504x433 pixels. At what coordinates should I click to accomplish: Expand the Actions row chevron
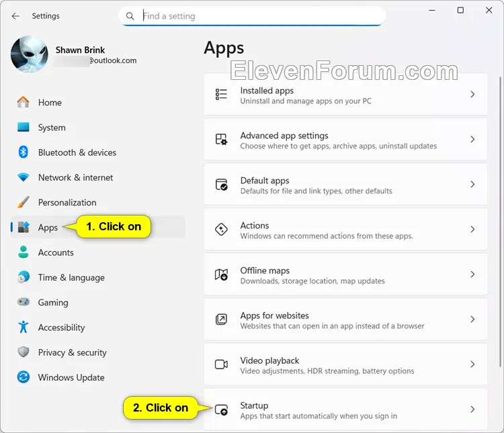pyautogui.click(x=472, y=230)
